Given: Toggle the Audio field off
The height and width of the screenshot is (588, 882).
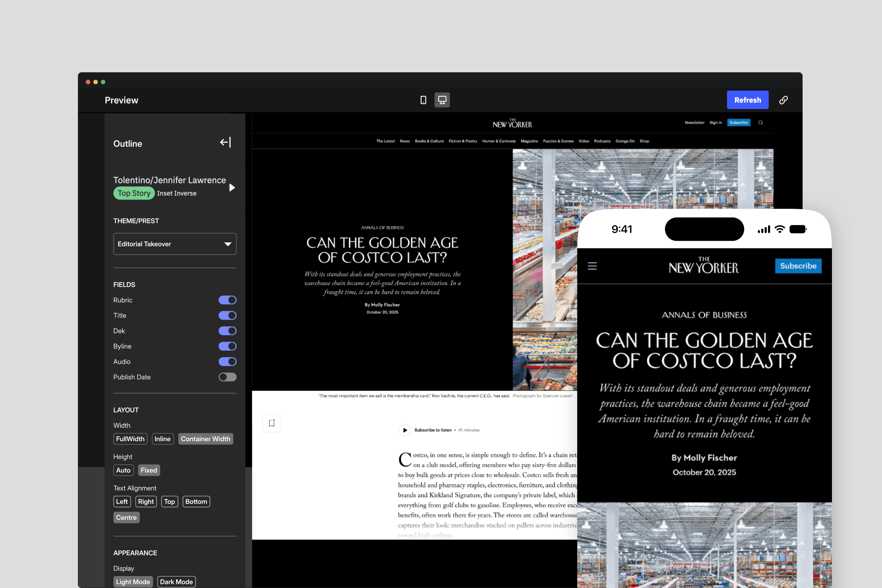Looking at the screenshot, I should (x=228, y=362).
